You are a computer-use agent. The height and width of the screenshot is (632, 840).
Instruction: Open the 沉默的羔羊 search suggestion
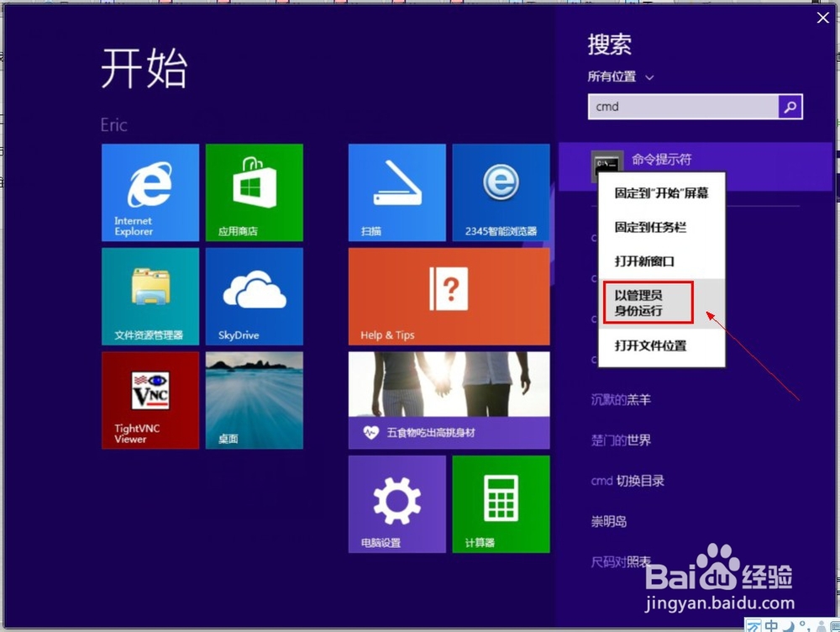621,399
